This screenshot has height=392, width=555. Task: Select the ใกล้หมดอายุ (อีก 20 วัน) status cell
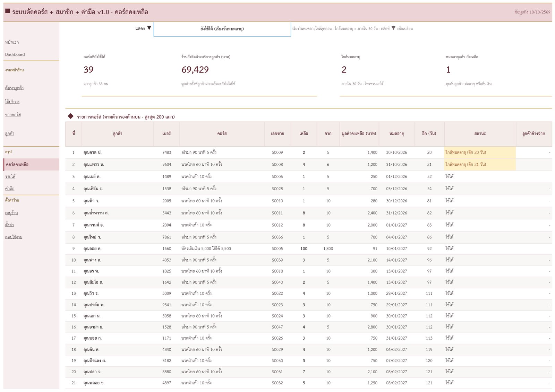tap(480, 153)
